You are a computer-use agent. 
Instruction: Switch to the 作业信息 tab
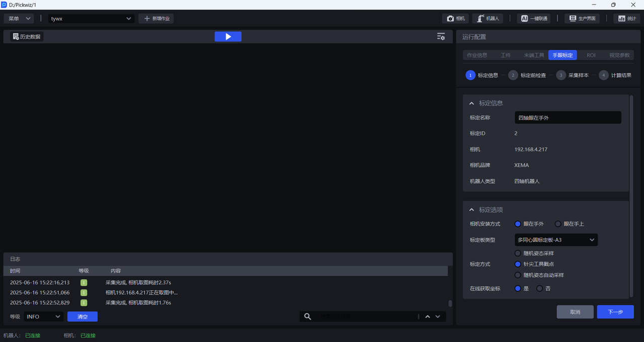pyautogui.click(x=477, y=55)
